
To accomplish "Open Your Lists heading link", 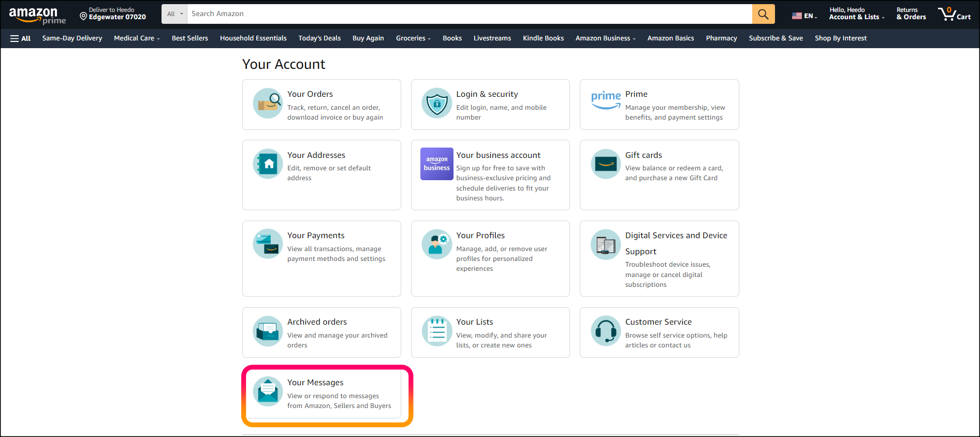I will [475, 322].
